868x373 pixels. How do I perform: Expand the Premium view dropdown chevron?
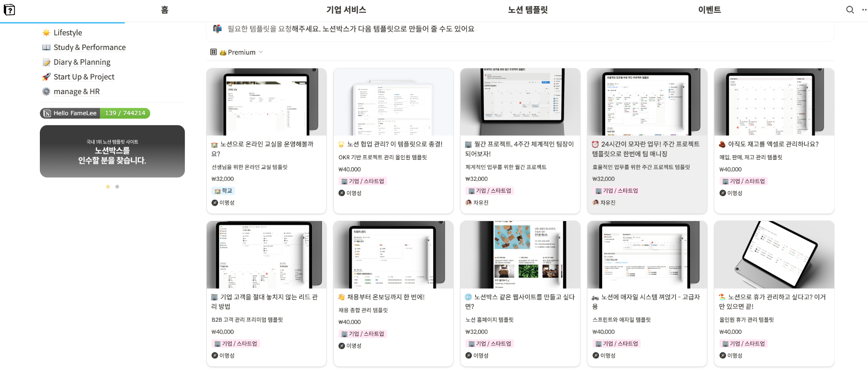pyautogui.click(x=261, y=52)
